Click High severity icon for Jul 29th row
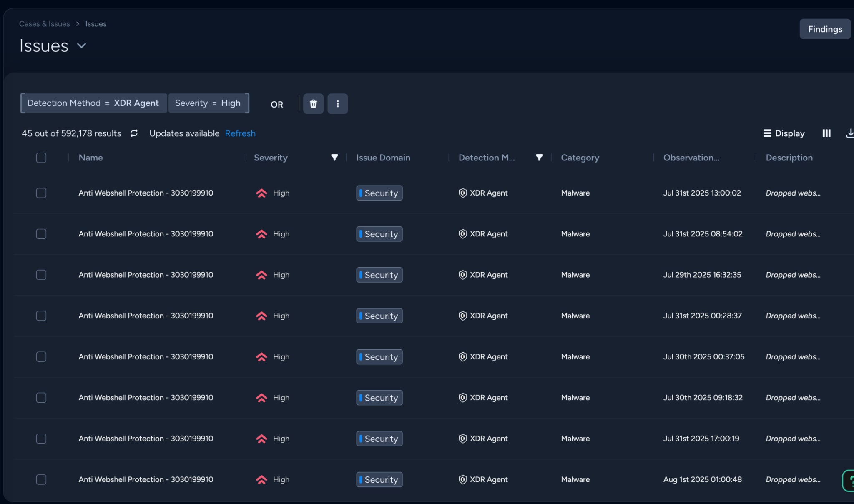 point(261,275)
